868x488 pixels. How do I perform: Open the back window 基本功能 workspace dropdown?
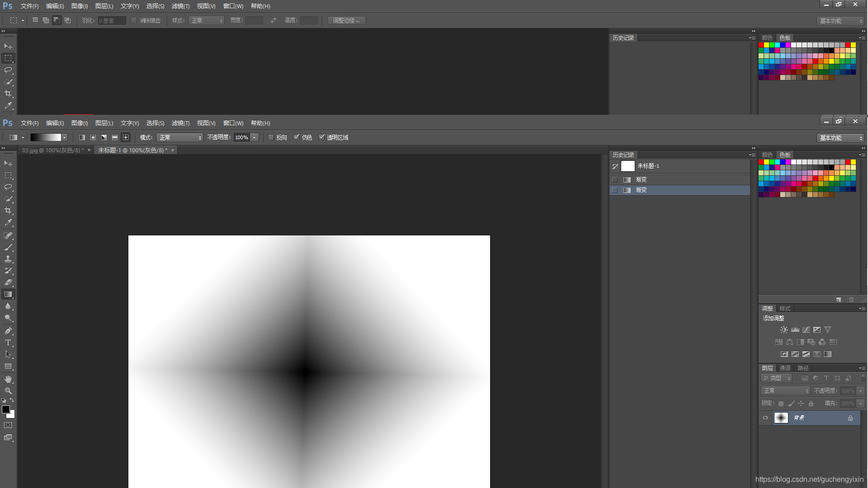pyautogui.click(x=840, y=21)
